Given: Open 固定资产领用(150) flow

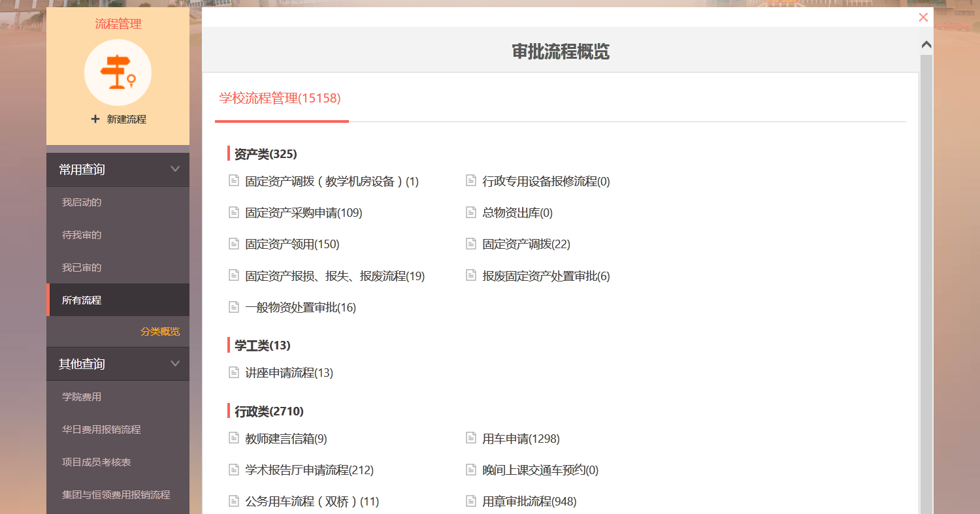Looking at the screenshot, I should click(292, 244).
